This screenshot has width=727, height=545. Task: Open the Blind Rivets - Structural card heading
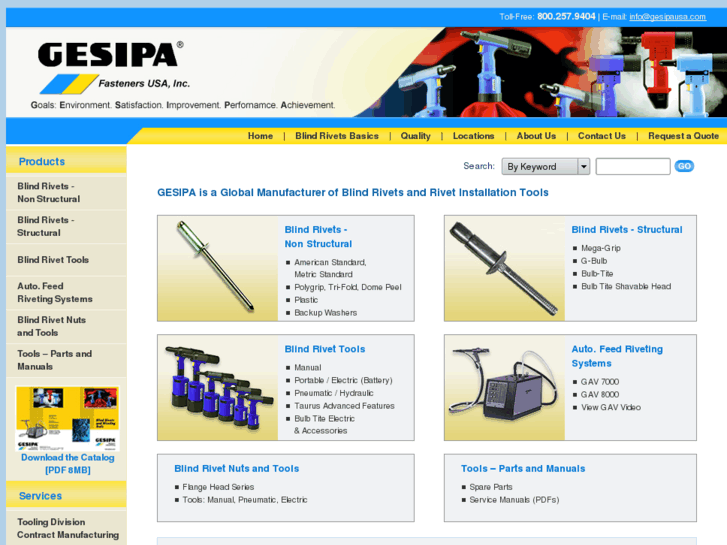coord(627,230)
